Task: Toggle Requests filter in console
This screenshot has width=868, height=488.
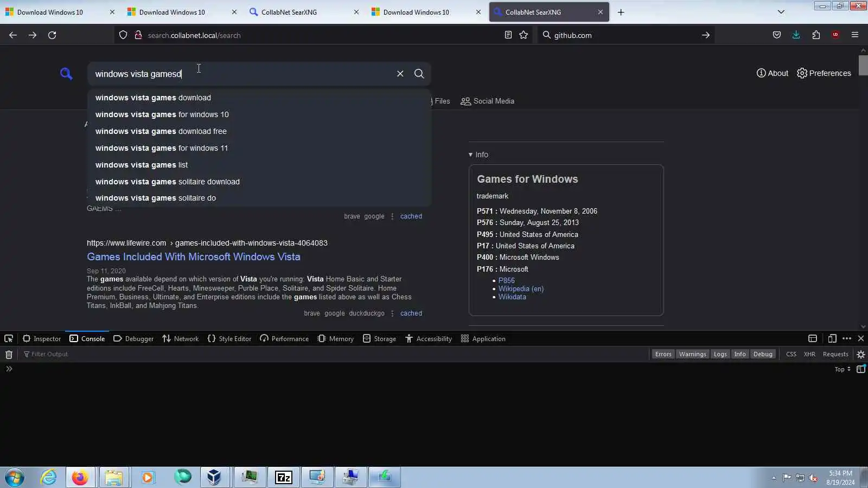Action: click(x=835, y=355)
